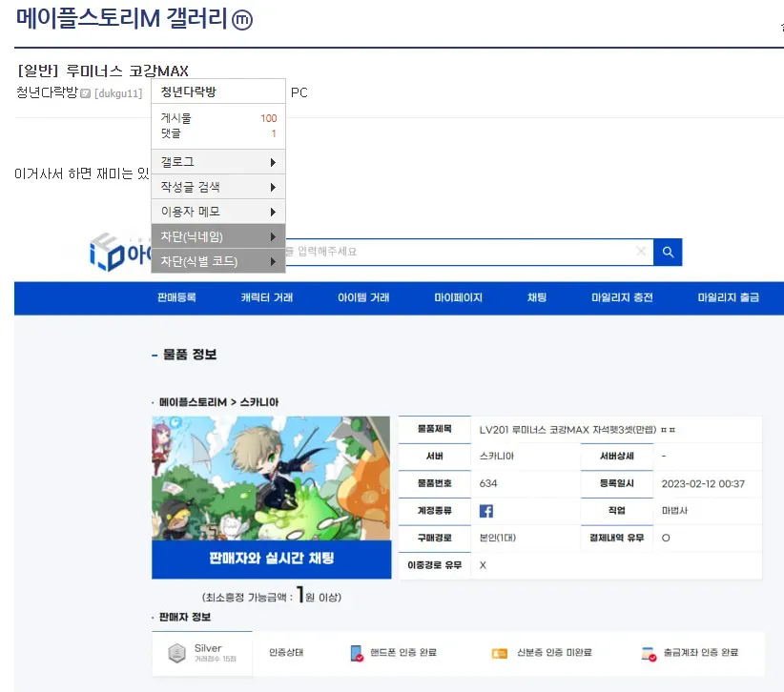The image size is (784, 692).
Task: Go to 마일리지 충전 in navigation
Action: click(623, 297)
